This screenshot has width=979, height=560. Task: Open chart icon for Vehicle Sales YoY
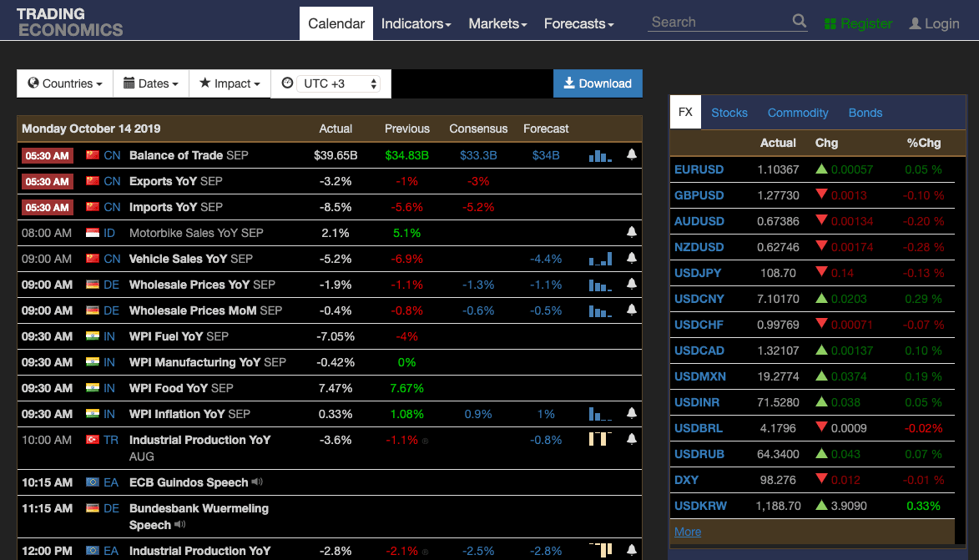[600, 259]
